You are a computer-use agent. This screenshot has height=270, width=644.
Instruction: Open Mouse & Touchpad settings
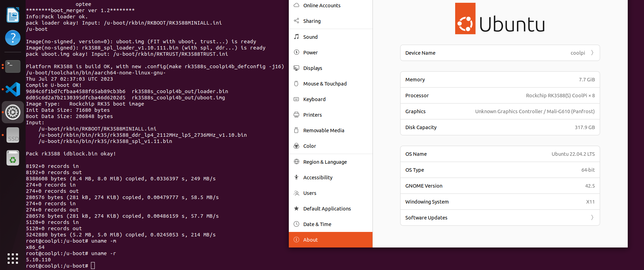331,83
